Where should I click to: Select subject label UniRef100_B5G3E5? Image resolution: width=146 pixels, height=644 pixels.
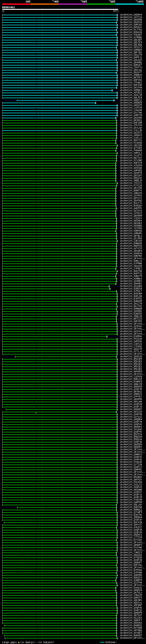(x=131, y=359)
